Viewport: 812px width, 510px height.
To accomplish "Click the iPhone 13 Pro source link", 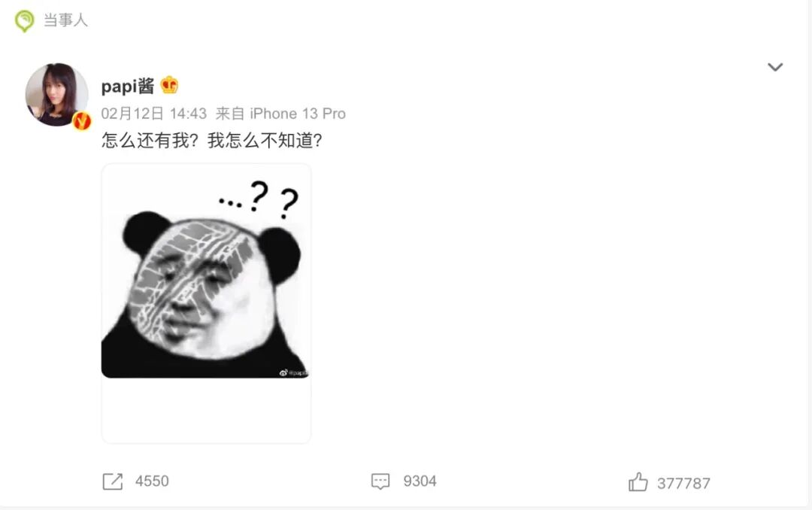I will point(298,114).
